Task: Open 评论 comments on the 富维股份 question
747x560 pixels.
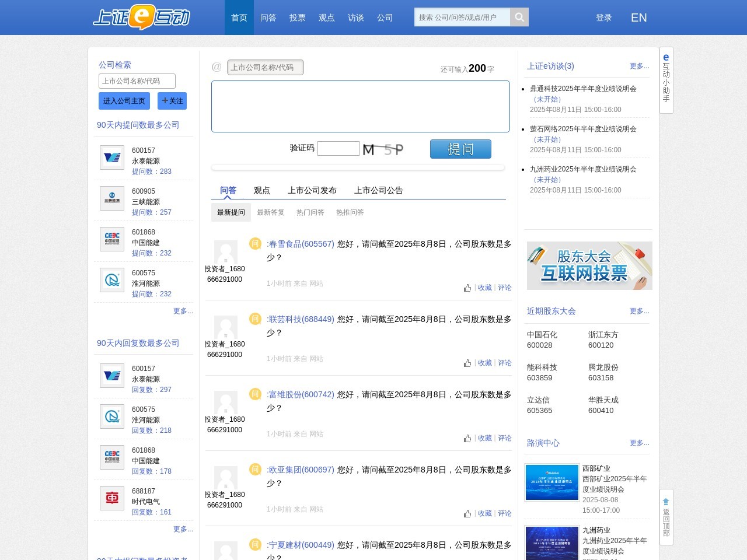Action: click(504, 437)
